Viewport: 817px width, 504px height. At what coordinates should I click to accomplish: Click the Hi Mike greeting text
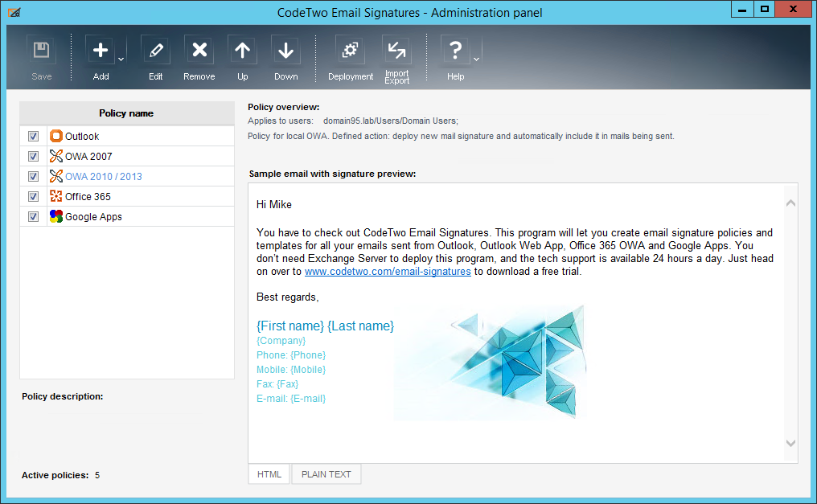[x=274, y=205]
